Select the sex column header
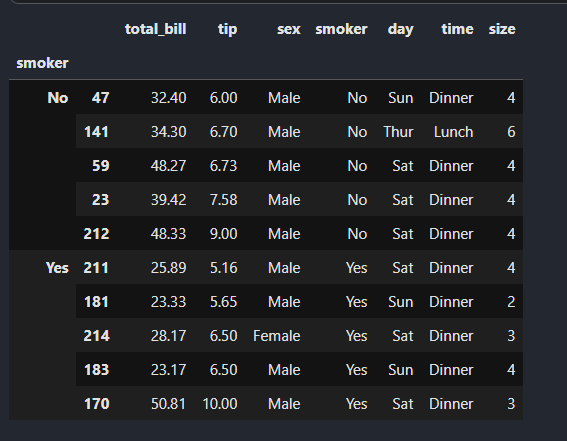 coord(289,29)
